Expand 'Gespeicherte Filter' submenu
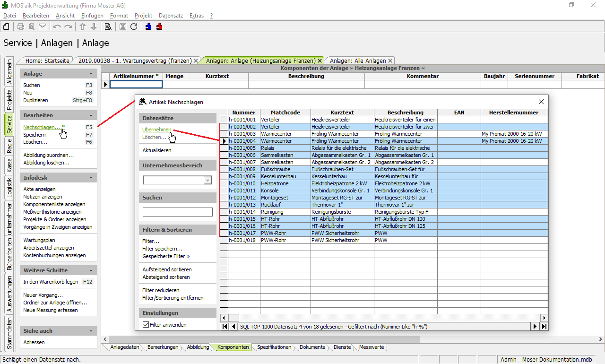Screen dimensions: 605x364 166,256
